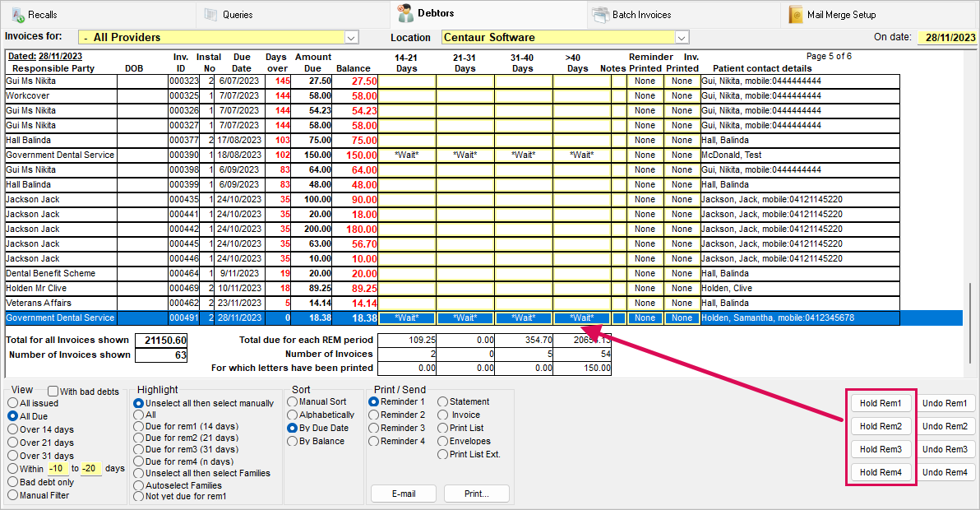The height and width of the screenshot is (510, 980).
Task: Click the Queries tab icon
Action: pos(211,15)
